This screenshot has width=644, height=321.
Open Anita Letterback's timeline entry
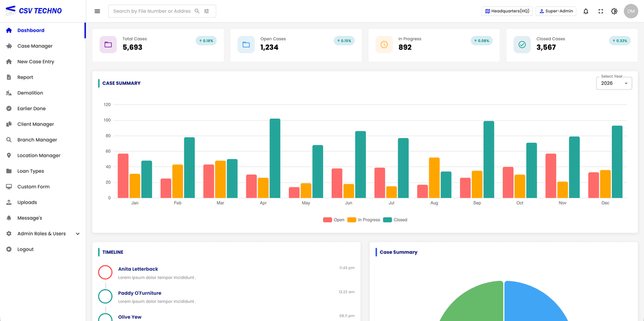tap(137, 269)
